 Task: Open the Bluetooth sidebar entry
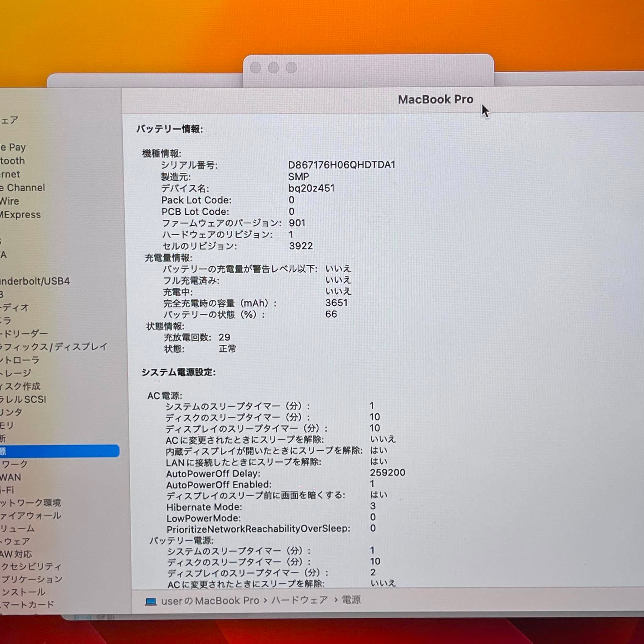click(12, 161)
